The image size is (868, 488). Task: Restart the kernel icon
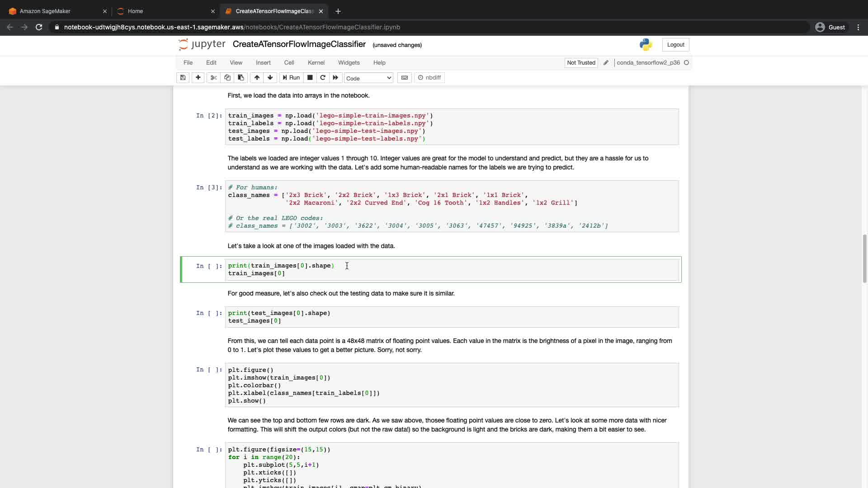[x=323, y=78]
